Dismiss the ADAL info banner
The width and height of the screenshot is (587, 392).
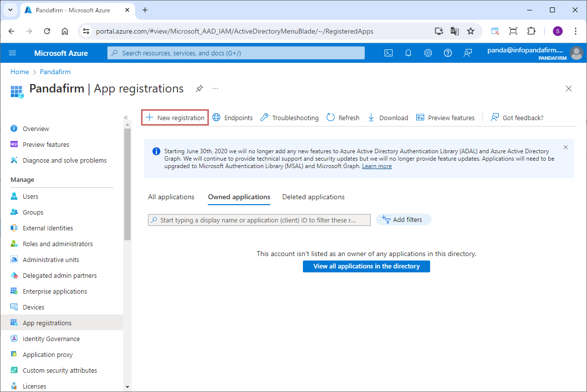point(566,147)
